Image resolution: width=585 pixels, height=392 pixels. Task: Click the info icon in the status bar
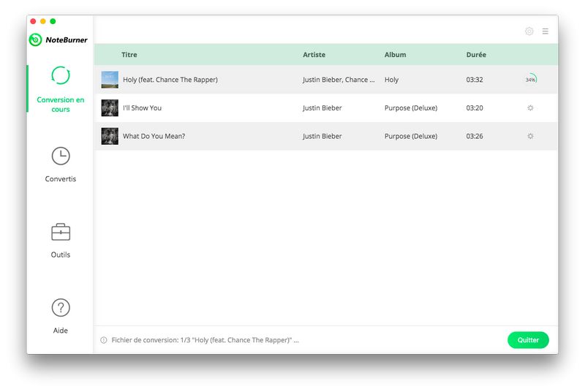point(104,340)
